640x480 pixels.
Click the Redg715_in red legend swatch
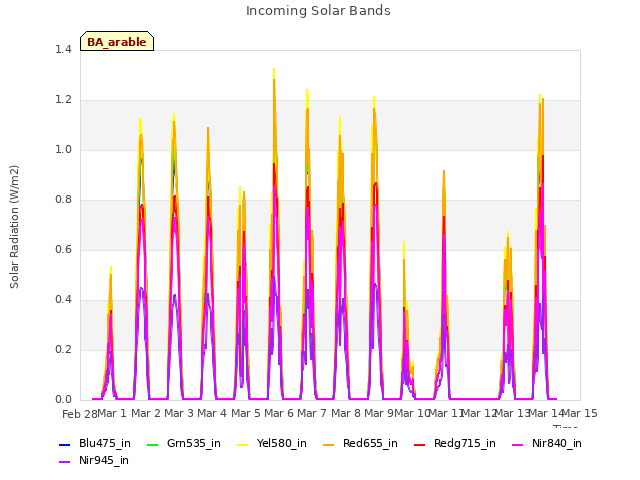point(420,444)
